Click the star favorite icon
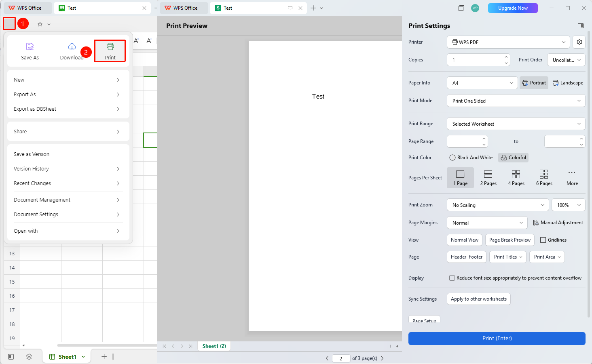The image size is (592, 364). pos(40,24)
